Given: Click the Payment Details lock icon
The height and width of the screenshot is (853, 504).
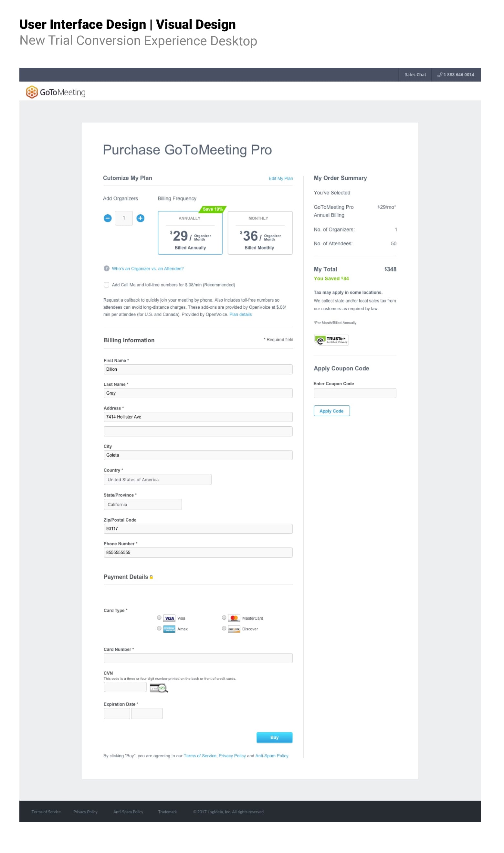Looking at the screenshot, I should 152,578.
